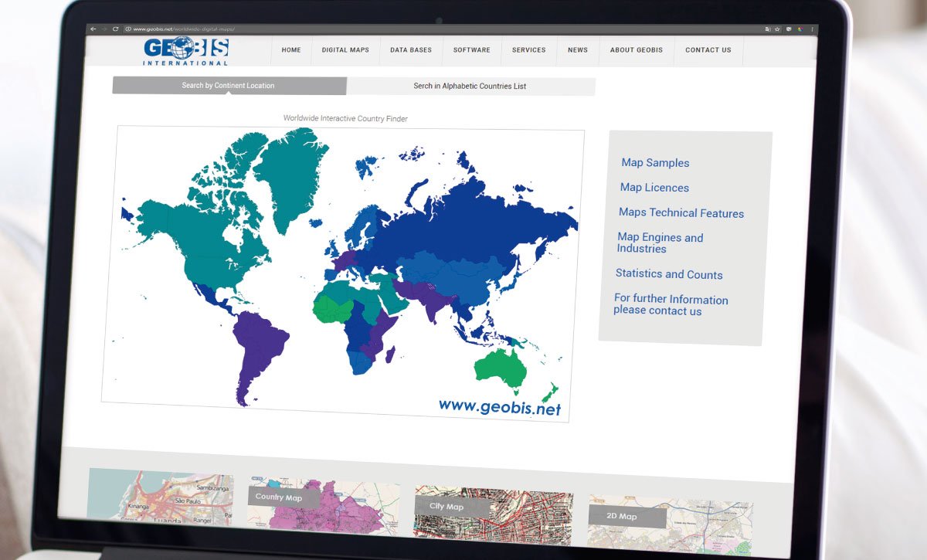Open the Statistics and Counts link
The height and width of the screenshot is (560, 927).
669,274
